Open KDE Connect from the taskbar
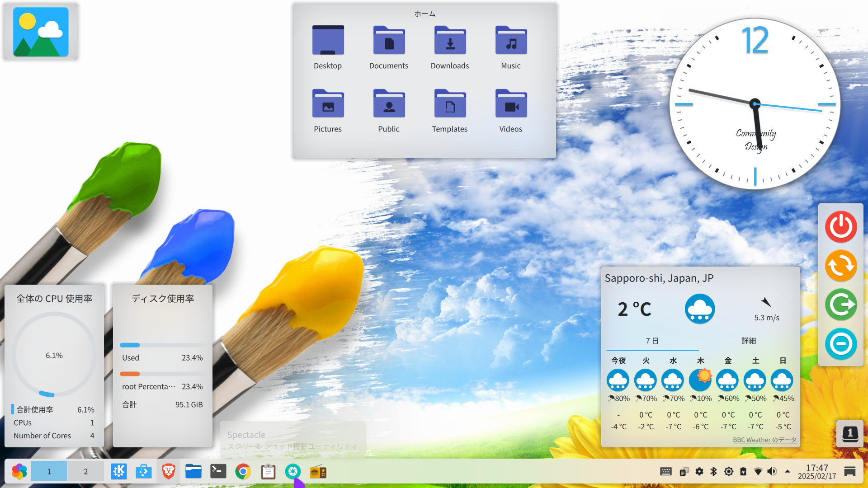Image resolution: width=868 pixels, height=488 pixels. [x=119, y=472]
